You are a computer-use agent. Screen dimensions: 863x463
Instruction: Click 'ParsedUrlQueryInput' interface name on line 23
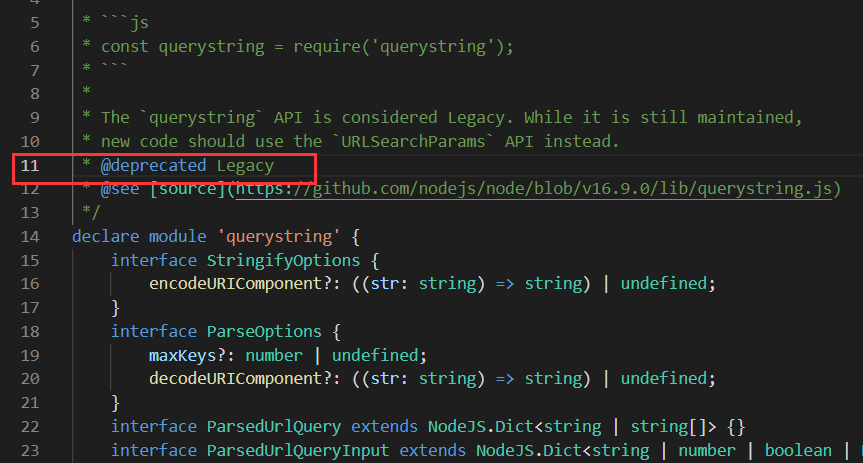tap(297, 450)
